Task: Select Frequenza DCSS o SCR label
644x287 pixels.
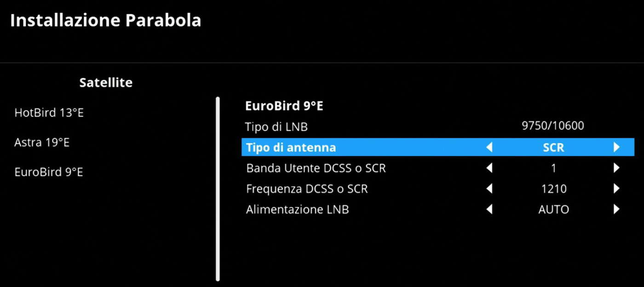Action: point(307,189)
